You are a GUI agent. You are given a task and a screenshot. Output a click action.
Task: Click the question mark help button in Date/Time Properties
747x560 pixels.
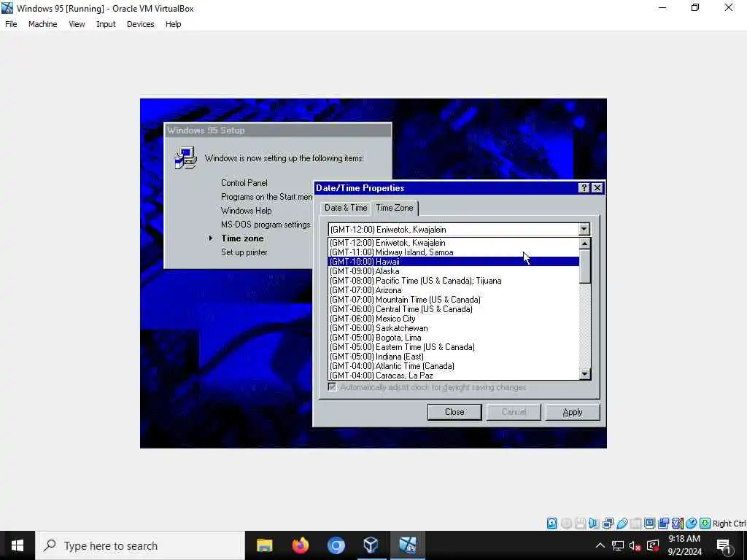coord(584,188)
